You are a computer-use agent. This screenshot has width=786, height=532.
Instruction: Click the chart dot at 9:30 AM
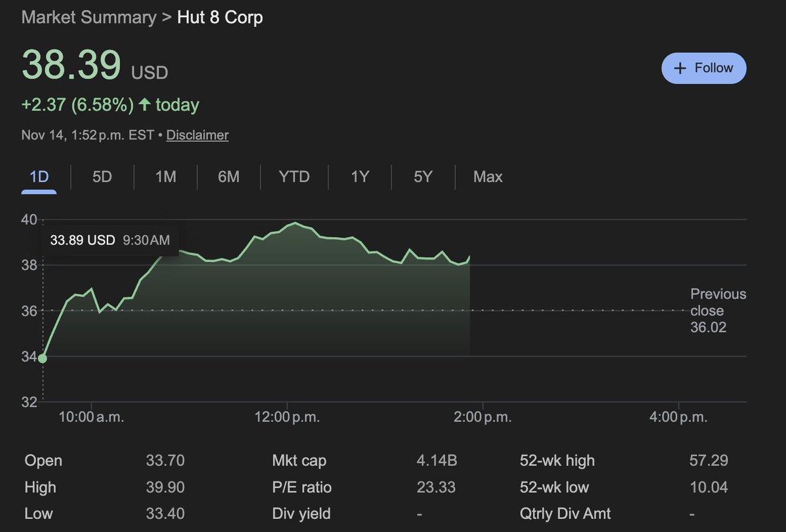[x=43, y=358]
